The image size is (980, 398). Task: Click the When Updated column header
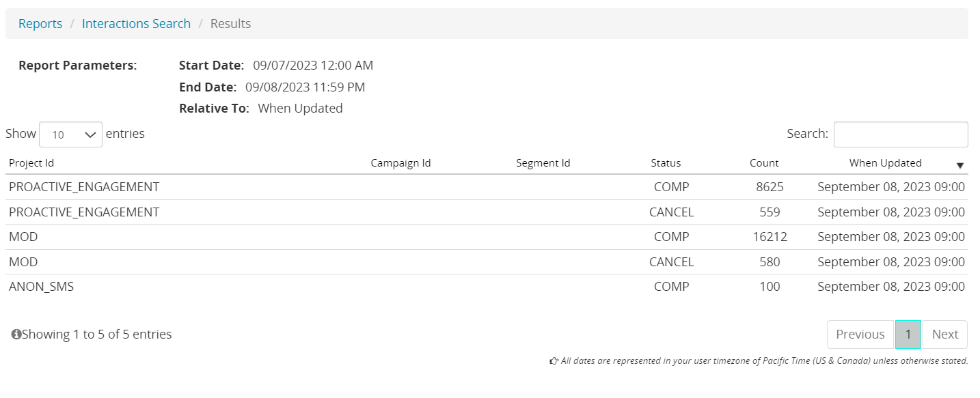tap(885, 163)
